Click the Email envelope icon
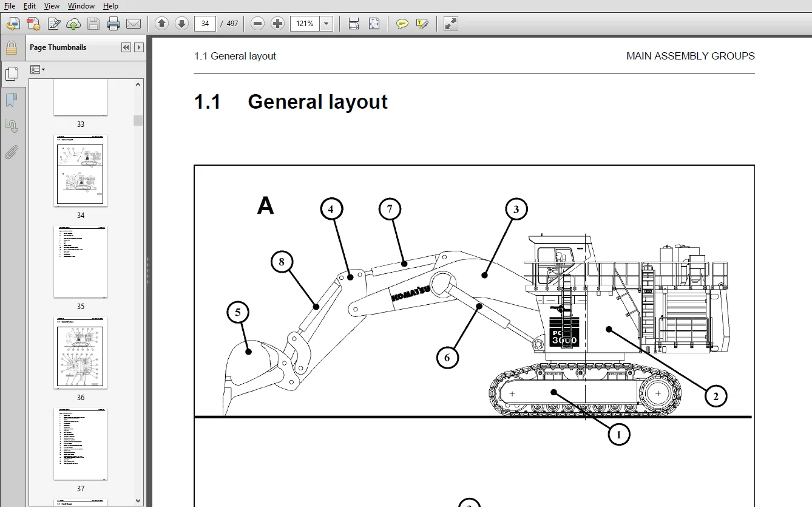 coord(134,24)
